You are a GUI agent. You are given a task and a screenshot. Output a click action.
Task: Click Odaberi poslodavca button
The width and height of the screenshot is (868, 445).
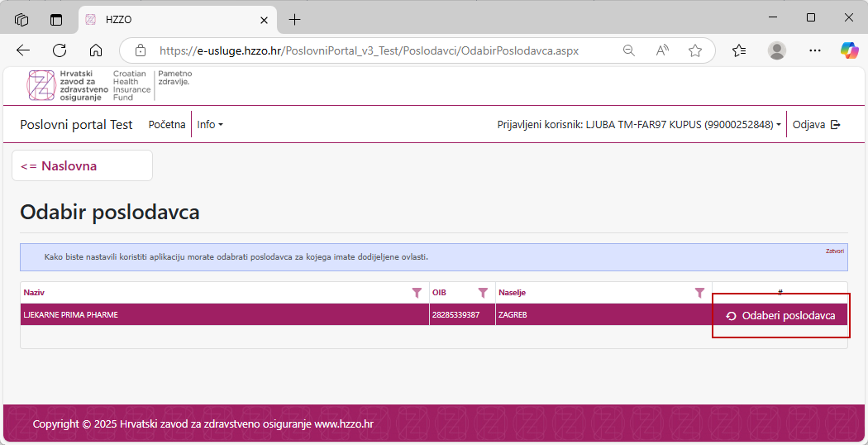[780, 316]
